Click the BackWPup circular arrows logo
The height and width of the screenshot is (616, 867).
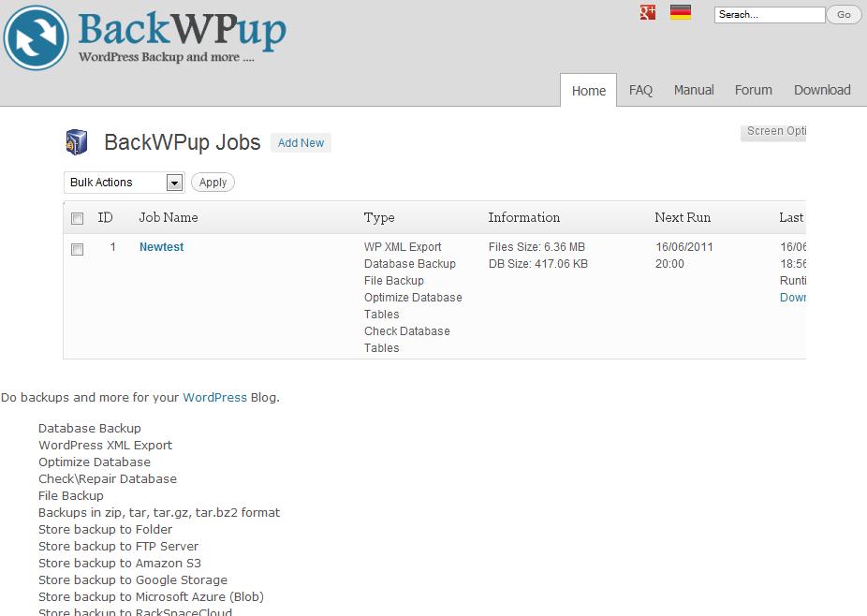tap(36, 38)
